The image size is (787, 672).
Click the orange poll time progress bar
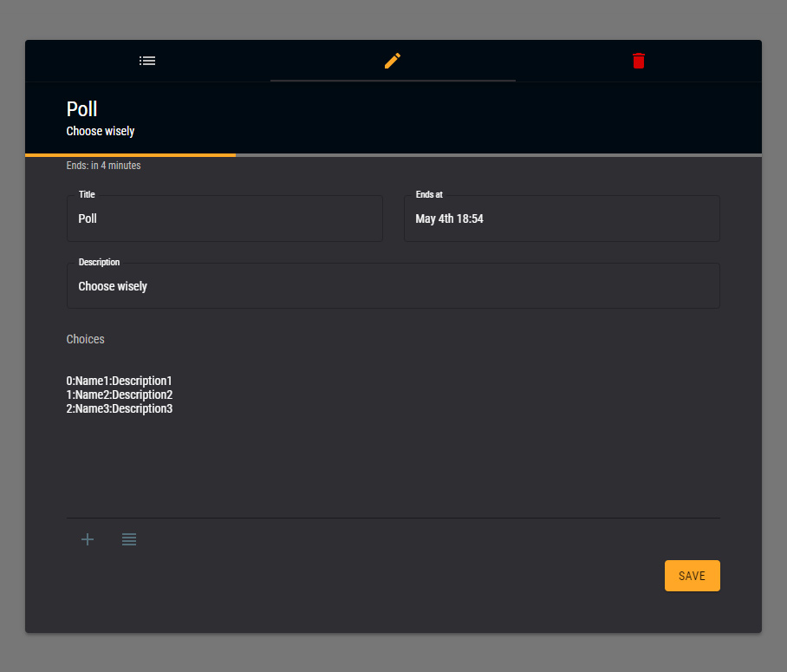[130, 155]
